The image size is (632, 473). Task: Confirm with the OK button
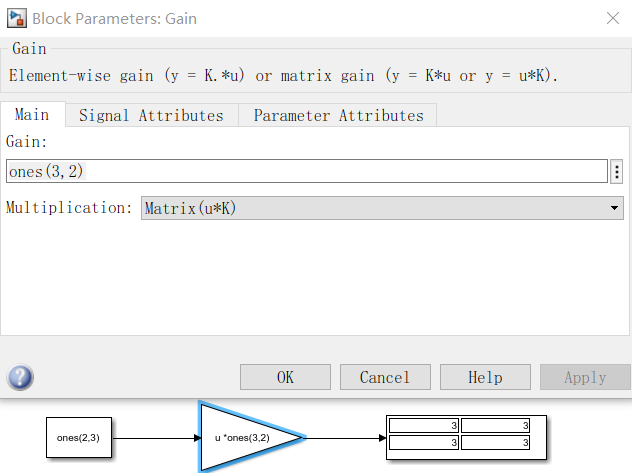(285, 378)
